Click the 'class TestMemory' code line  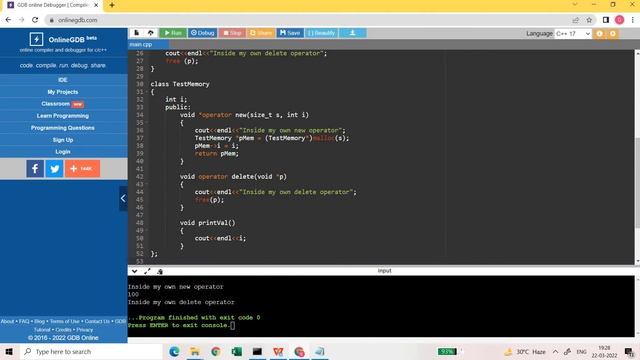click(x=180, y=84)
